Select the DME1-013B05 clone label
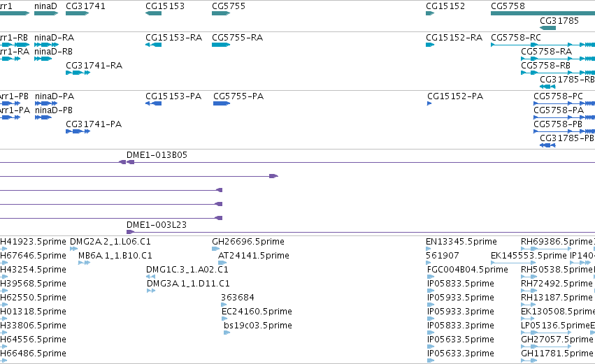The image size is (595, 364). [x=157, y=155]
